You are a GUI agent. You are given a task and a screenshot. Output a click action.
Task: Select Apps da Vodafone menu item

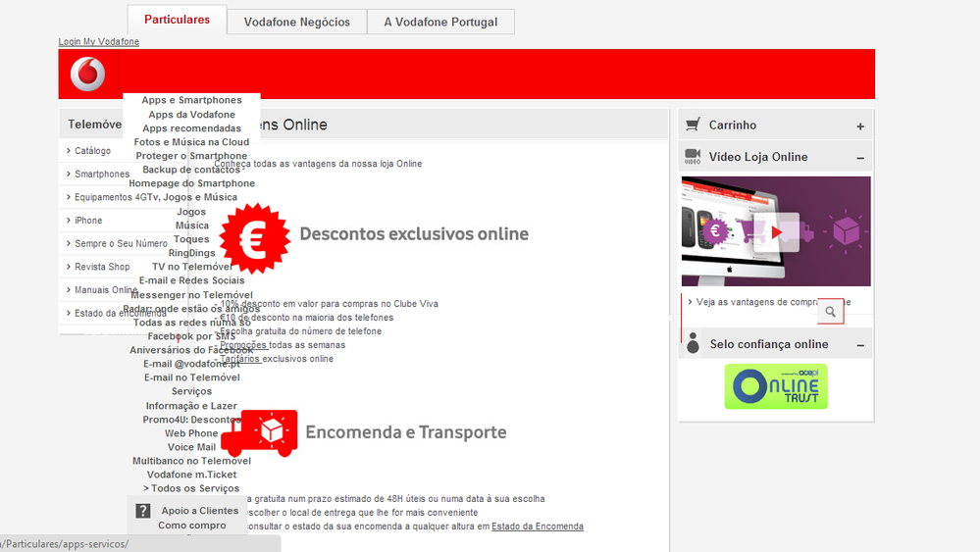tap(192, 115)
